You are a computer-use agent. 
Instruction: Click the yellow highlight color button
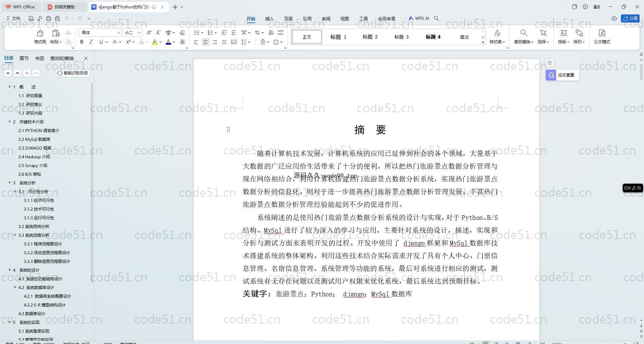(x=155, y=42)
